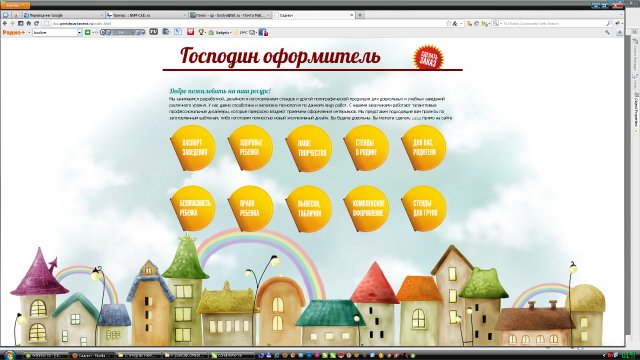Image resolution: width=640 pixels, height=360 pixels.
Task: Open 'Стенды о Родине' orange circle
Action: click(366, 148)
